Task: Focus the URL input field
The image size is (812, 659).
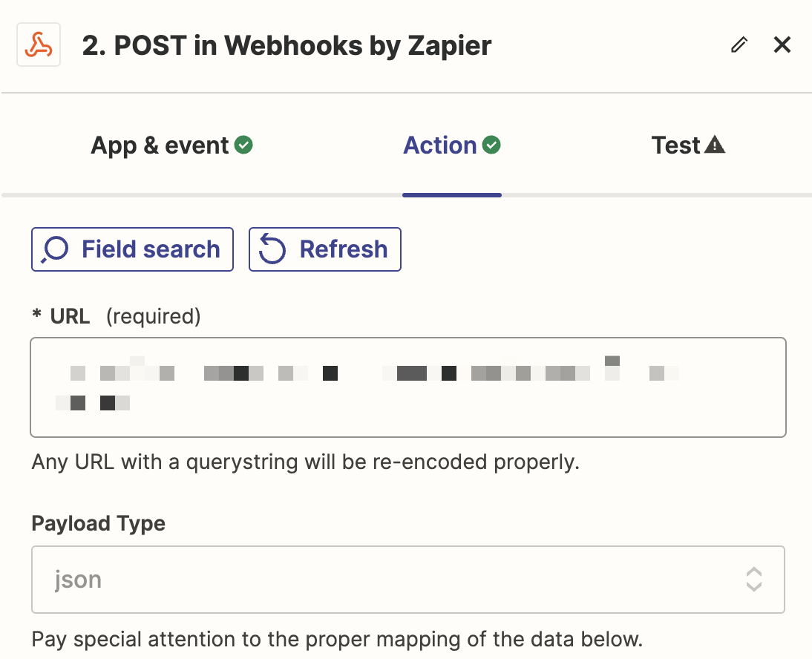Action: (407, 387)
